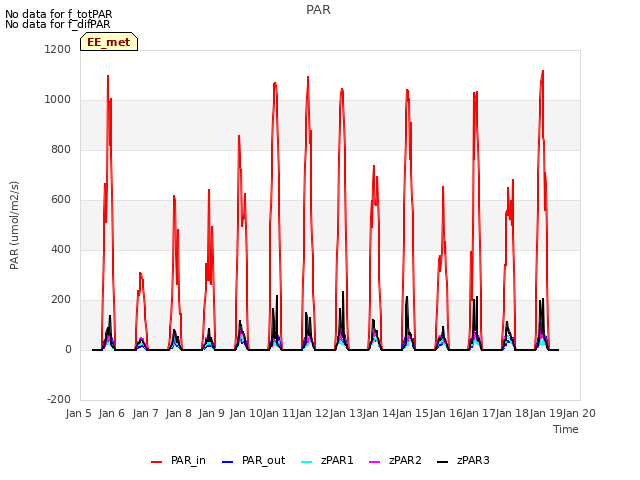Toggle zPAR3 series in legend
The image size is (640, 480).
(463, 460)
